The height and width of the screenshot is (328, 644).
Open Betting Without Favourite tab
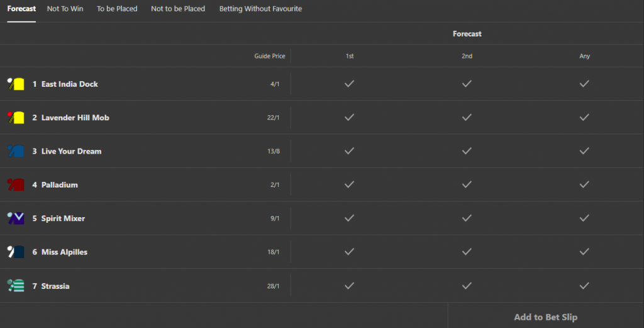(x=260, y=9)
